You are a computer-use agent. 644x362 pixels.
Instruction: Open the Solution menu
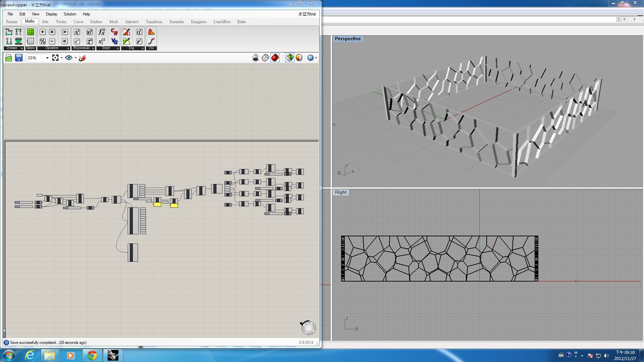coord(70,14)
